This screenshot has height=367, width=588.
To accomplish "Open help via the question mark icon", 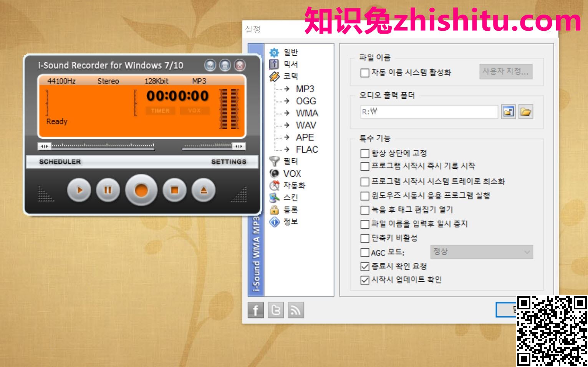I will click(210, 65).
